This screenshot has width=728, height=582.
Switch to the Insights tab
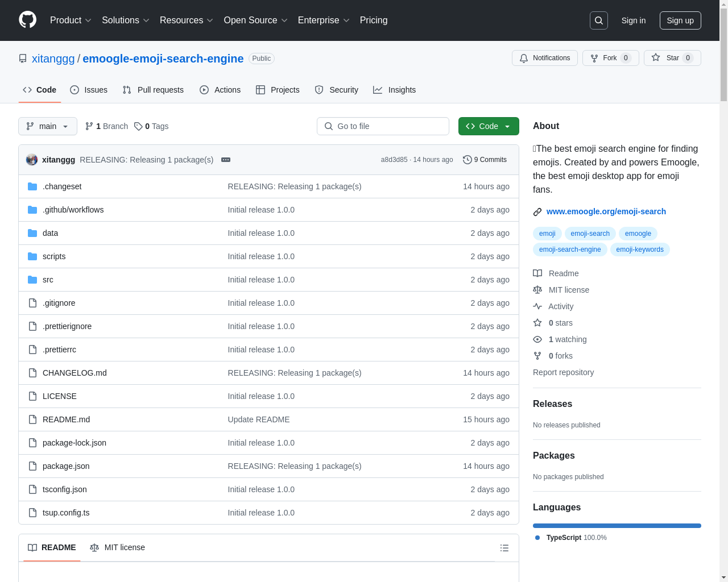tap(395, 90)
